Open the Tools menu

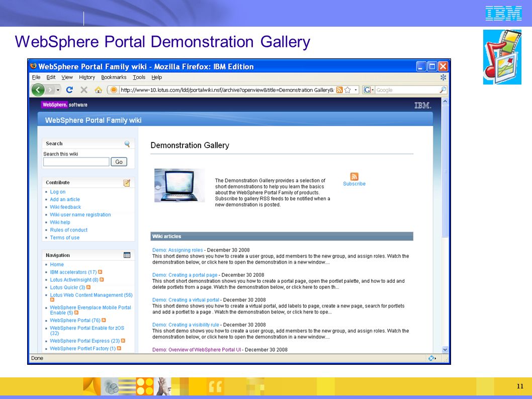click(139, 77)
